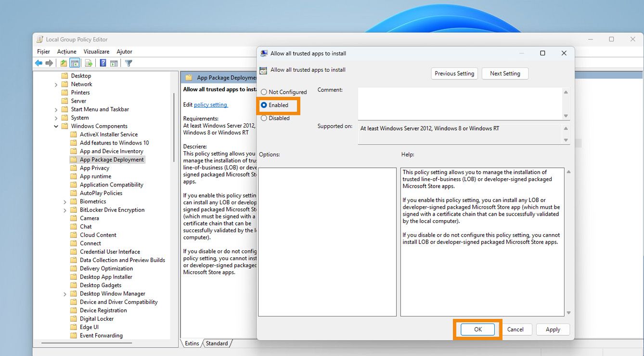Viewport: 644px width, 356px height.
Task: Click the Server folder icon in the tree
Action: (64, 101)
